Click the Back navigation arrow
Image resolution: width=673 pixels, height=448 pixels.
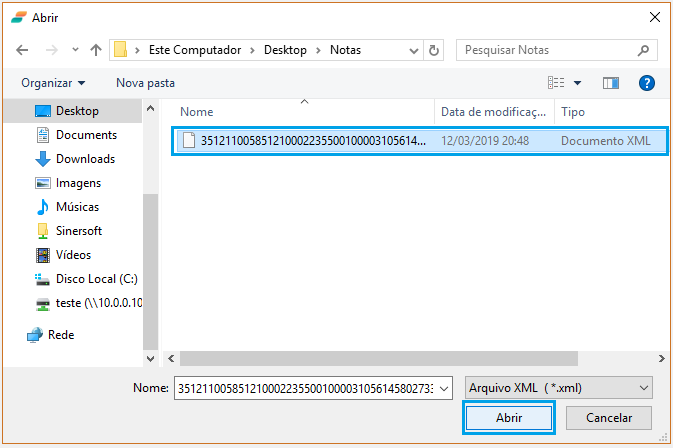coord(22,50)
